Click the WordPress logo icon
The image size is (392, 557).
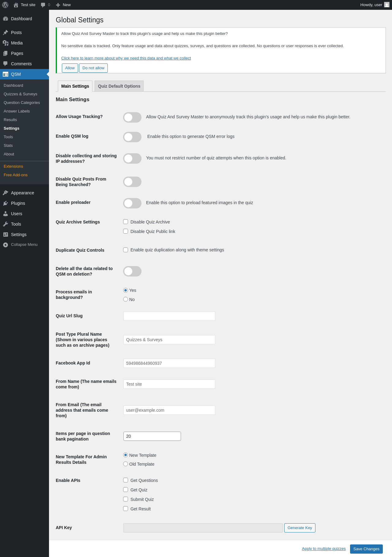(5, 5)
